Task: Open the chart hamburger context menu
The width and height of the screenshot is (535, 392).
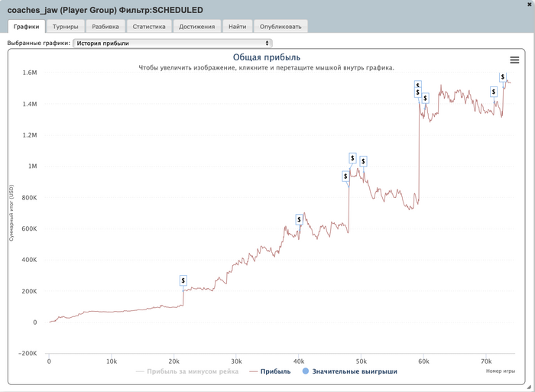Action: pyautogui.click(x=514, y=60)
